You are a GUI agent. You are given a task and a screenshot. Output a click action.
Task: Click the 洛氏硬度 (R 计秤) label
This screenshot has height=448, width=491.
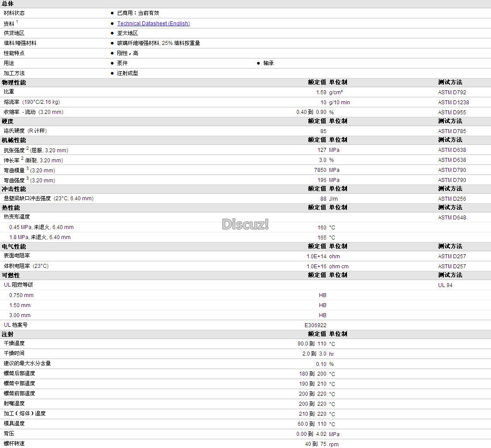(x=25, y=131)
